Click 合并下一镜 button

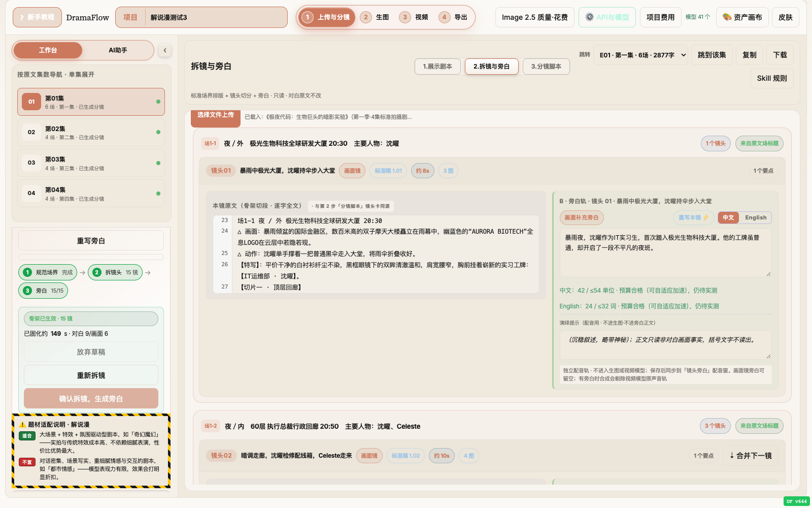751,456
